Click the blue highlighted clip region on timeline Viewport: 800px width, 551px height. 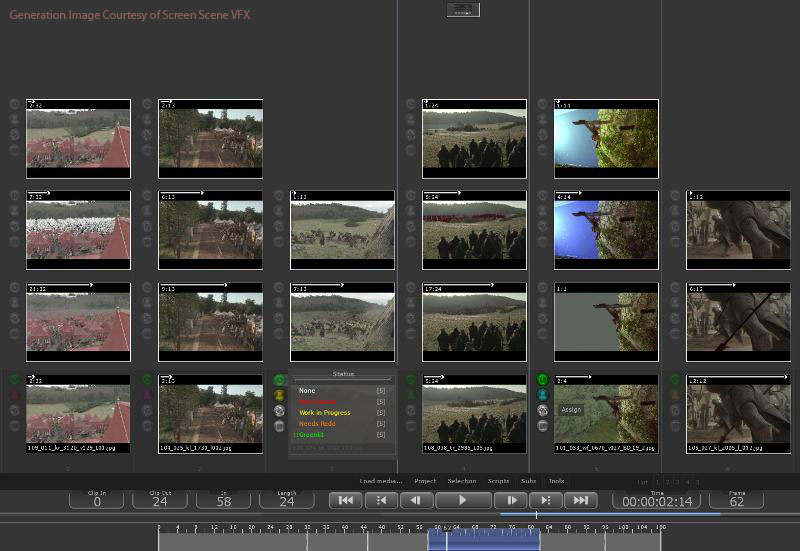click(484, 538)
